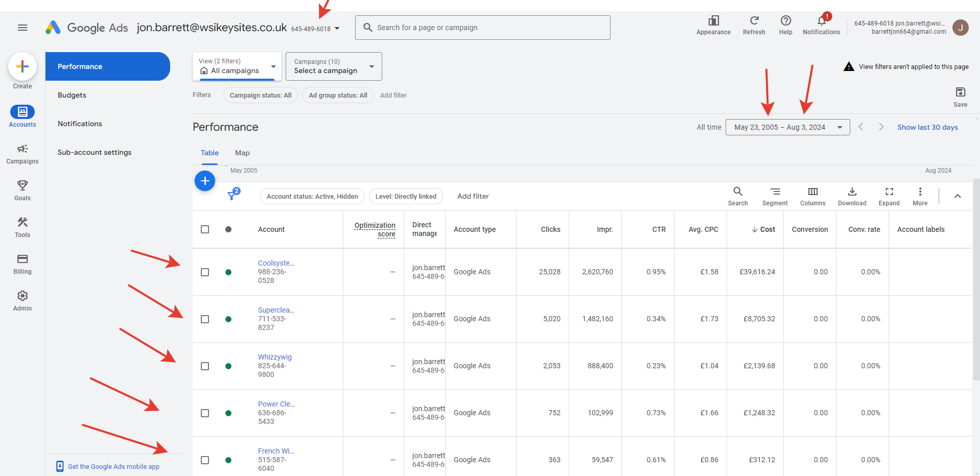Click the Refresh icon
980x476 pixels.
[x=754, y=21]
